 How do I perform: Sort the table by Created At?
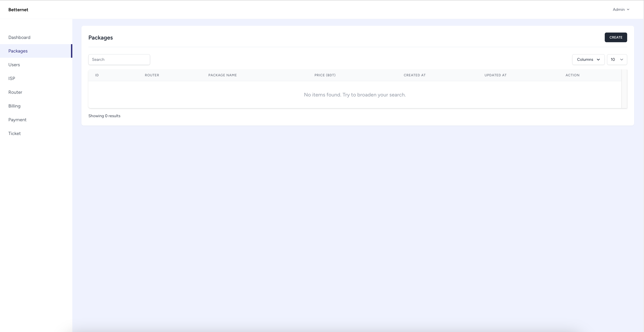(414, 75)
